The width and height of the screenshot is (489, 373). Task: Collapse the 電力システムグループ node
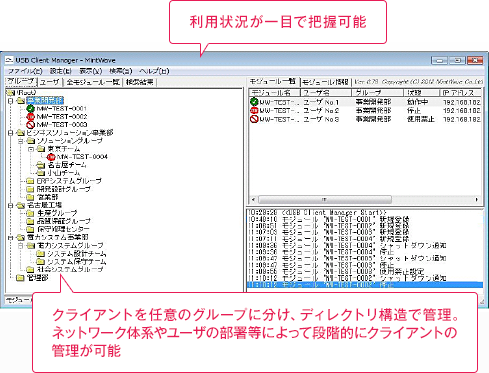[21, 246]
